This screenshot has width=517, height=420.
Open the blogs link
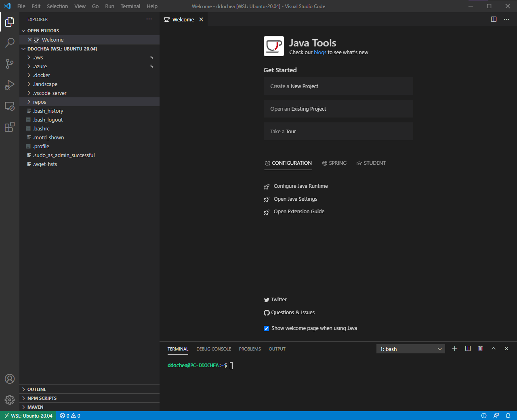320,52
